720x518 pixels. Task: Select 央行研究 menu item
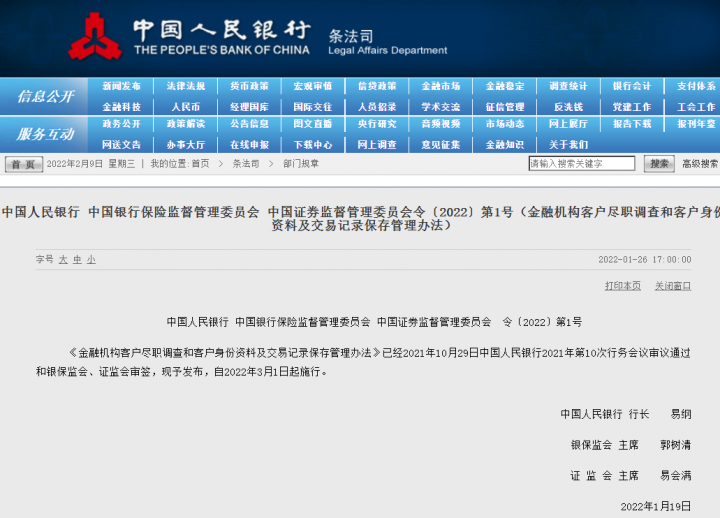point(377,124)
